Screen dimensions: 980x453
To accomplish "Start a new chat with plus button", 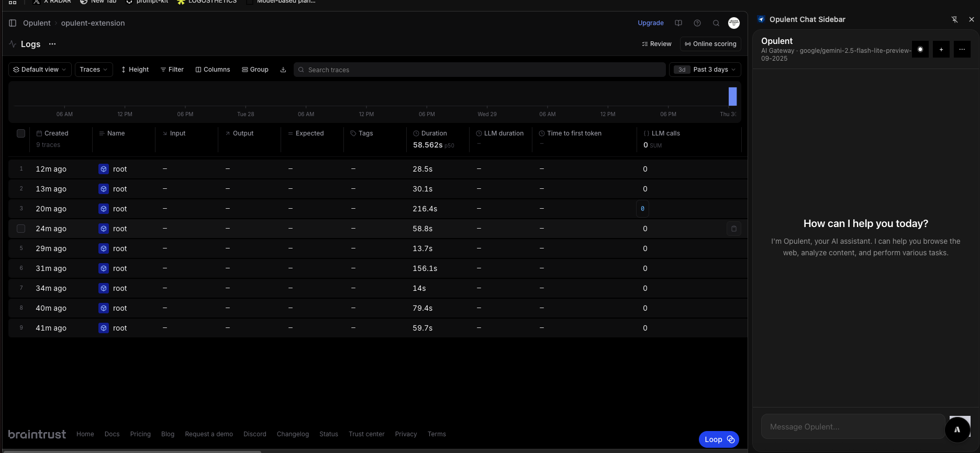I will pos(941,49).
